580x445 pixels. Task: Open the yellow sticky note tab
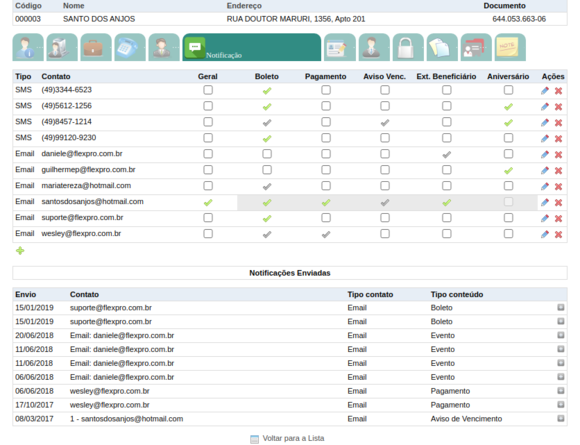(510, 47)
